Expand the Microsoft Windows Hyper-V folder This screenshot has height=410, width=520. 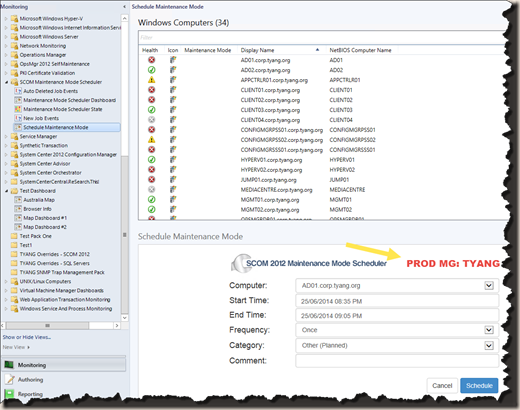coord(6,19)
